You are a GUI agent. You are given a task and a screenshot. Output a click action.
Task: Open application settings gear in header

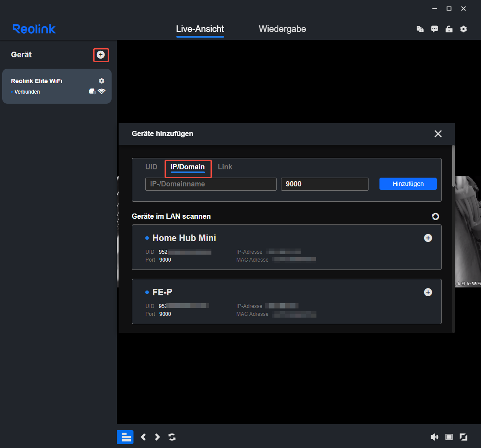click(463, 29)
